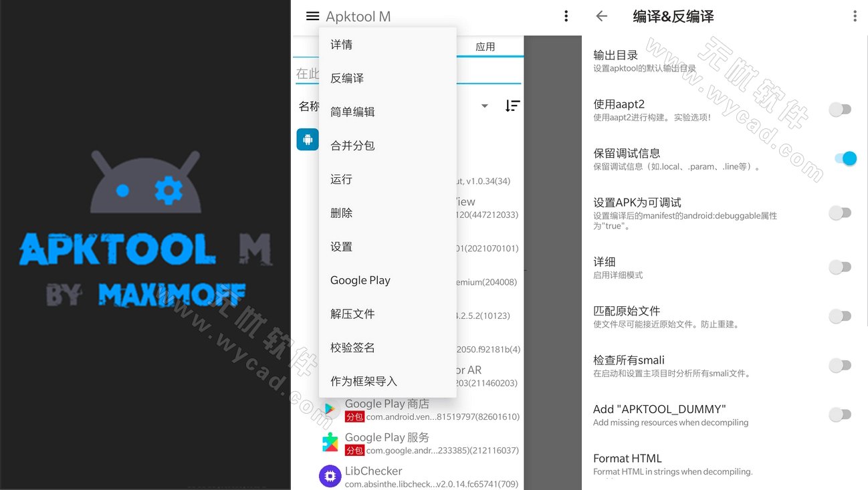Toggle the 检查所有smali switch
Screen dimensions: 868x490
840,366
